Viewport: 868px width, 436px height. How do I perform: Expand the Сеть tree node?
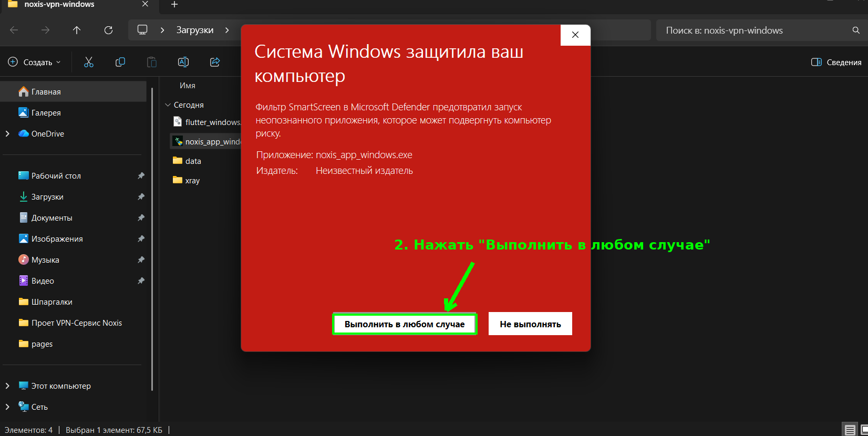point(7,407)
